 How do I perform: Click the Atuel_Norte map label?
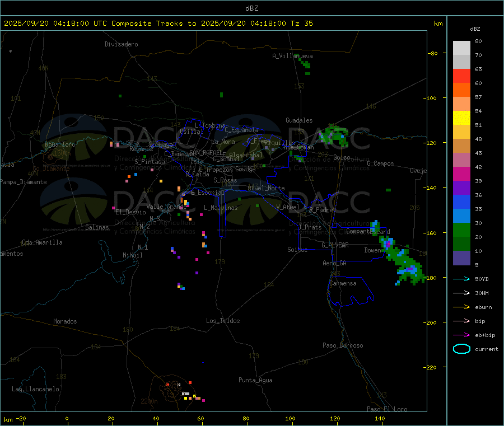[266, 188]
